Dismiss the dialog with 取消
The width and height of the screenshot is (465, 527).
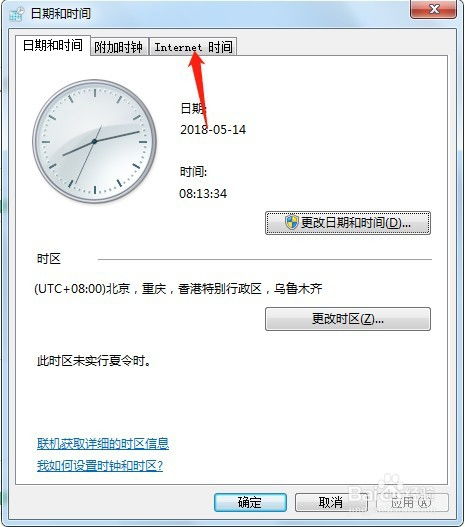(x=331, y=502)
